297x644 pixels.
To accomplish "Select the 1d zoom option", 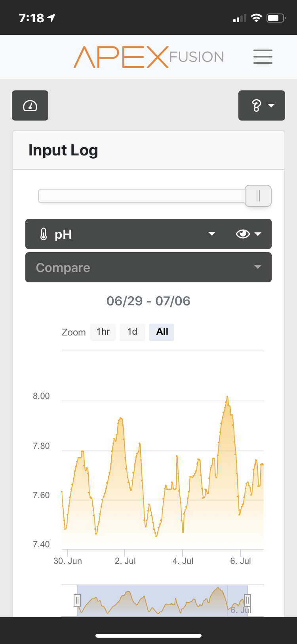I will pyautogui.click(x=132, y=332).
